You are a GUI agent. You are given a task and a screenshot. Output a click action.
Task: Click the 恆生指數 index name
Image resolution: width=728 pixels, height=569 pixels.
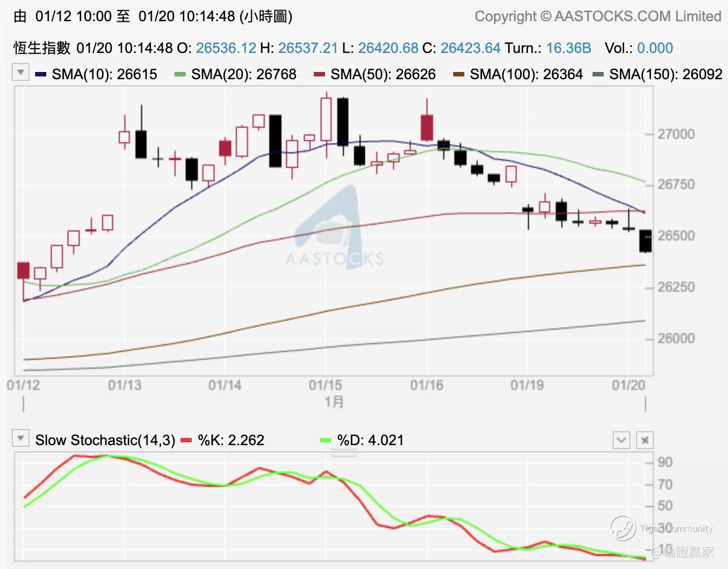[42, 48]
